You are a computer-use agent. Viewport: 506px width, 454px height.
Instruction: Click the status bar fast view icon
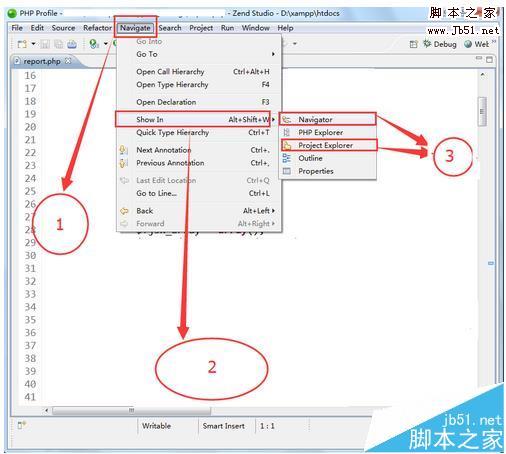point(22,425)
